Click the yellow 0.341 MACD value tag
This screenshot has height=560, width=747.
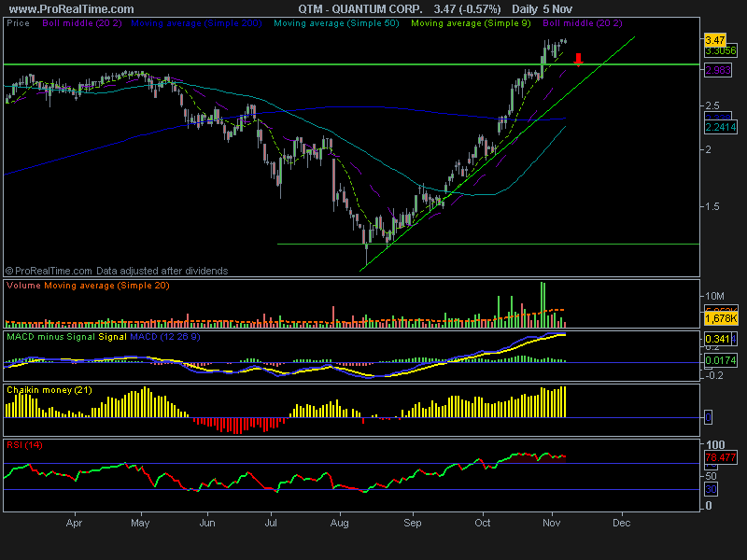point(717,339)
